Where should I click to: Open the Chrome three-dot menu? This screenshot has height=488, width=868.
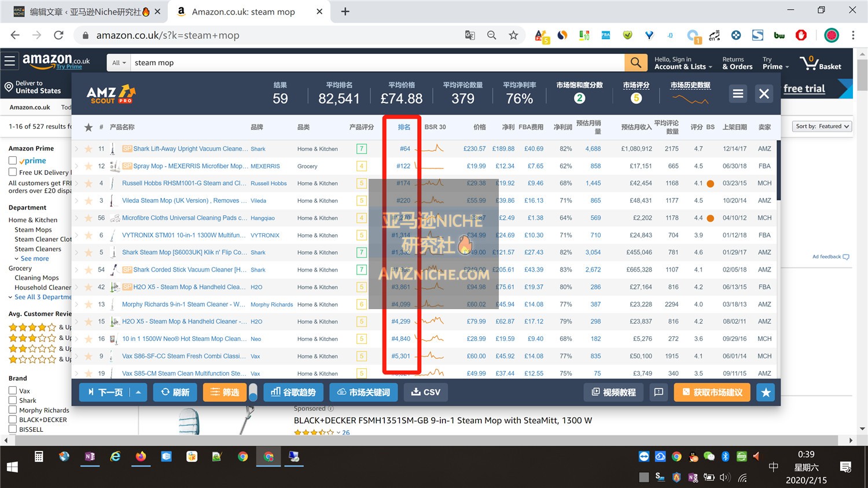pyautogui.click(x=853, y=35)
